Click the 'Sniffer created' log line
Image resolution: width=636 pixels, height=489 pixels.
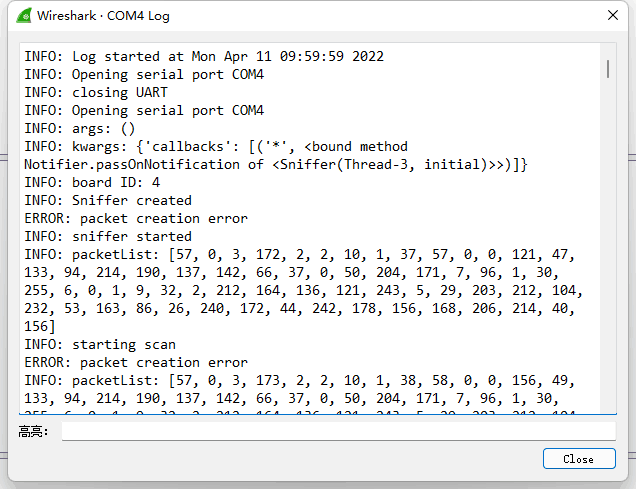point(108,200)
